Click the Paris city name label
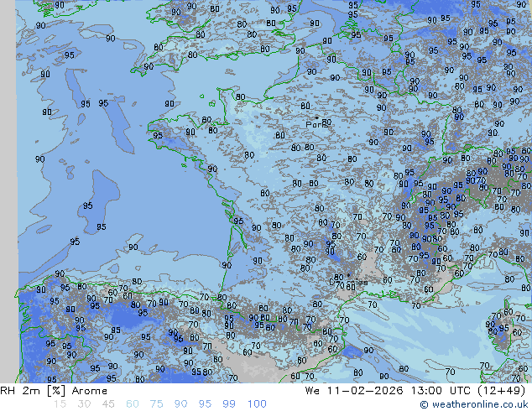532x411 pixels. [314, 125]
